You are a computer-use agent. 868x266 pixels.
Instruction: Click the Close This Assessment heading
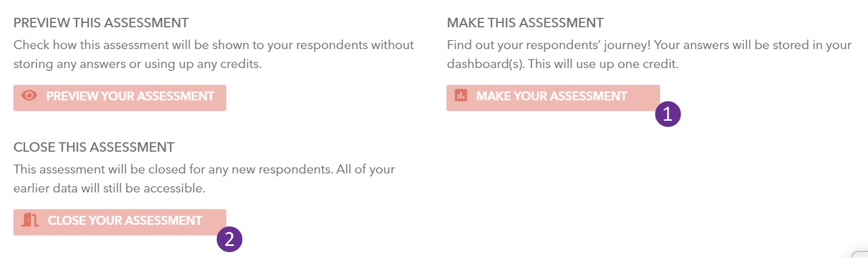tap(94, 147)
